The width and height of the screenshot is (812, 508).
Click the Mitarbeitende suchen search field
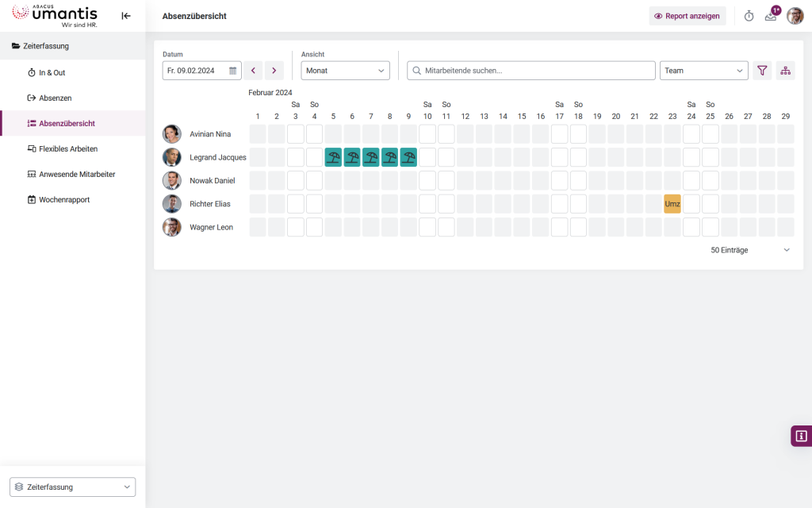[531, 71]
